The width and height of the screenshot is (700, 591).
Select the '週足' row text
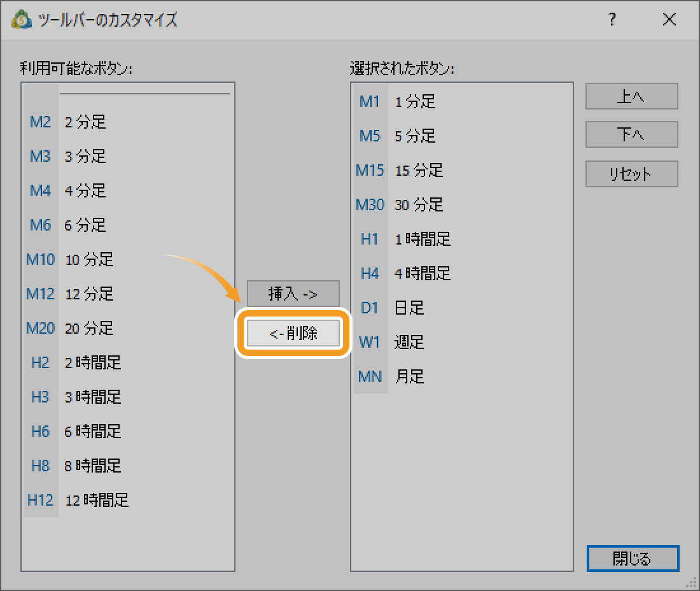409,342
